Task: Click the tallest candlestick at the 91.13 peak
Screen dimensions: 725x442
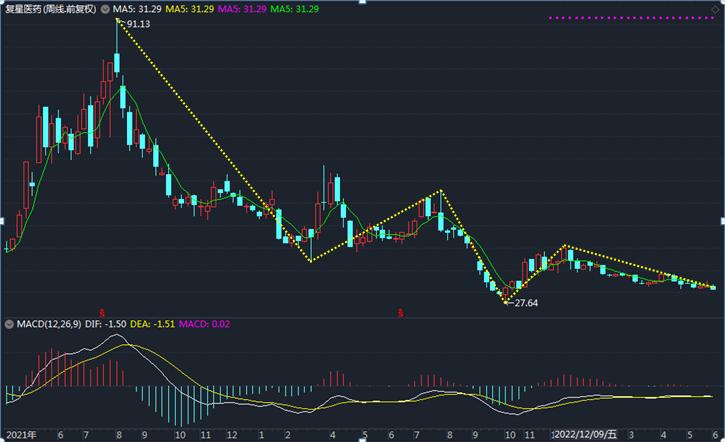Action: (117, 62)
